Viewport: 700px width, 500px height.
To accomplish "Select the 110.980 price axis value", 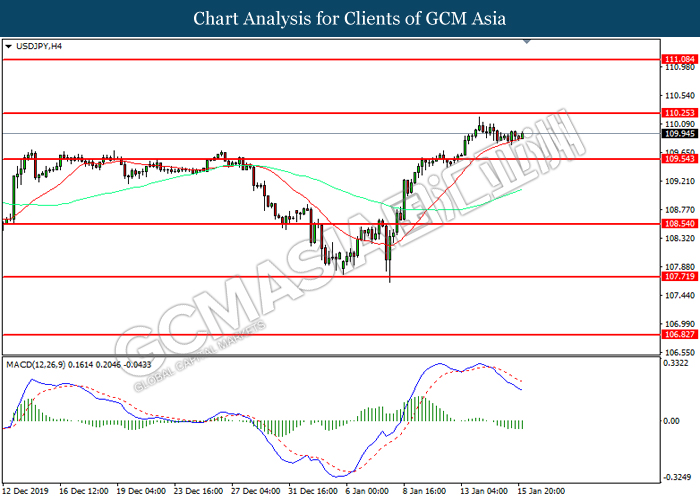I will tap(680, 67).
